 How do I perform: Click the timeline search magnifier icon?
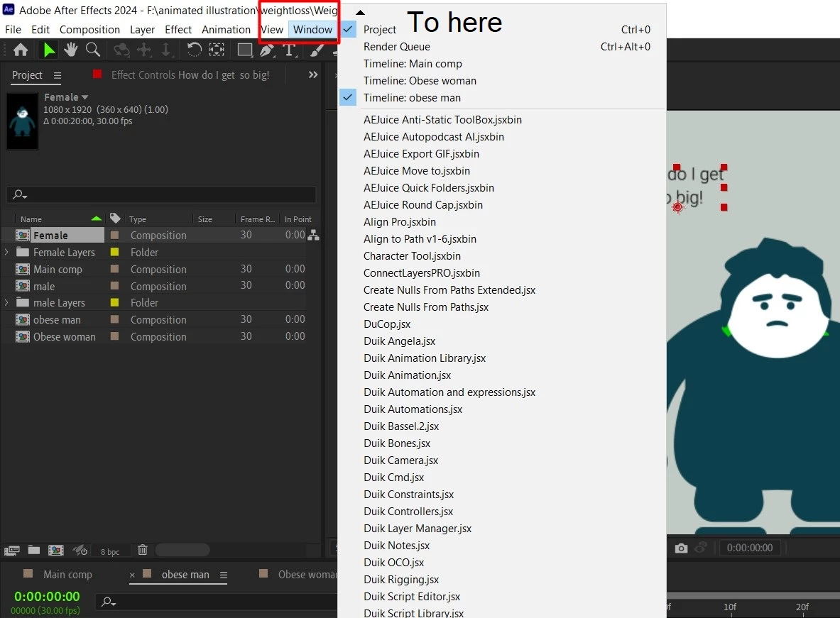[x=109, y=602]
